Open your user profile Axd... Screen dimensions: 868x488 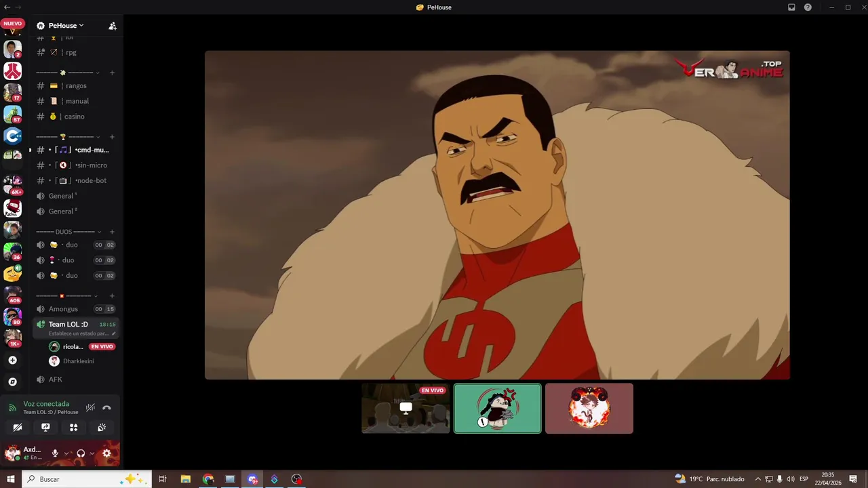(x=24, y=453)
